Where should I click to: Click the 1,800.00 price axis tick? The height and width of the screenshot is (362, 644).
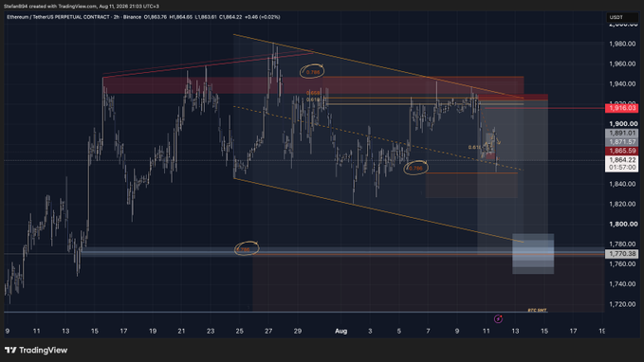[x=622, y=224]
